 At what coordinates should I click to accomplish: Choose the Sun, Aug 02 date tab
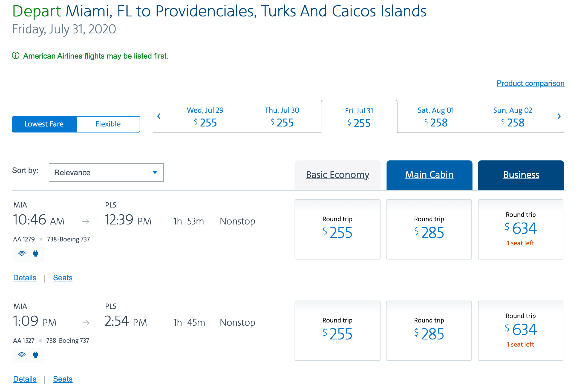click(512, 117)
